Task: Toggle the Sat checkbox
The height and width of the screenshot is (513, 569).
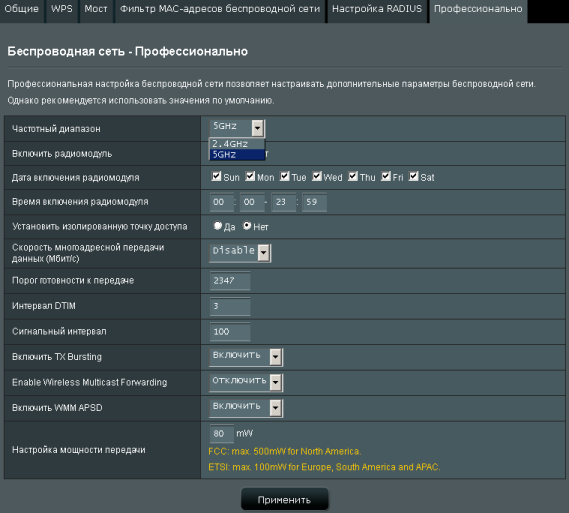Action: click(x=413, y=176)
